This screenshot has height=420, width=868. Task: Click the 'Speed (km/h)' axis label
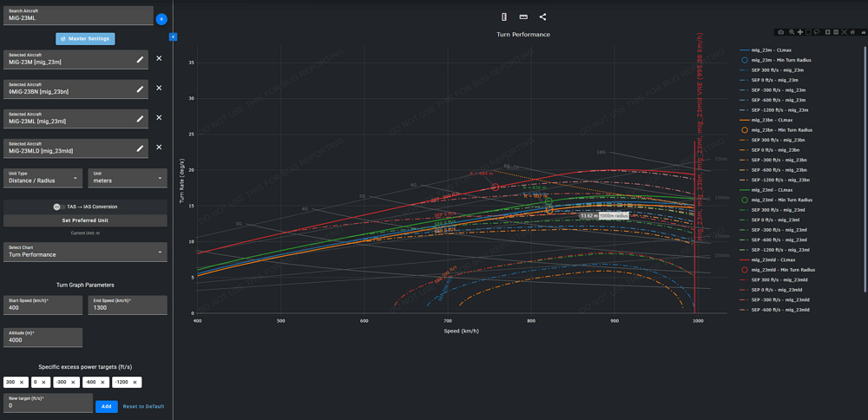[x=461, y=331]
